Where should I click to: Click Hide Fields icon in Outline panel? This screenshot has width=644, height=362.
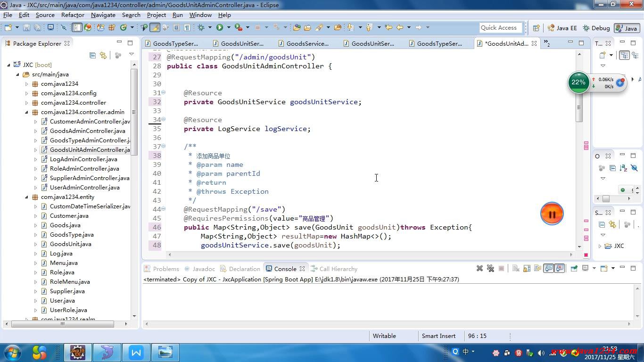point(634,168)
